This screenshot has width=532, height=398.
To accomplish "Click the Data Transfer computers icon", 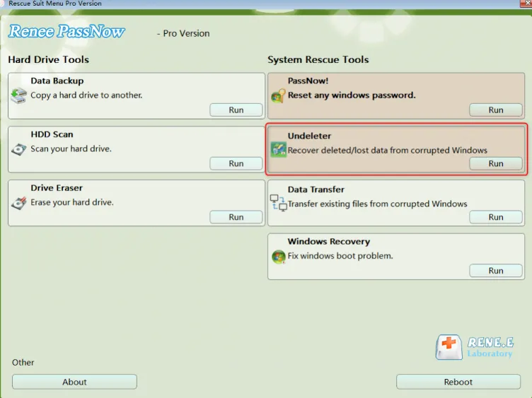I will 279,203.
